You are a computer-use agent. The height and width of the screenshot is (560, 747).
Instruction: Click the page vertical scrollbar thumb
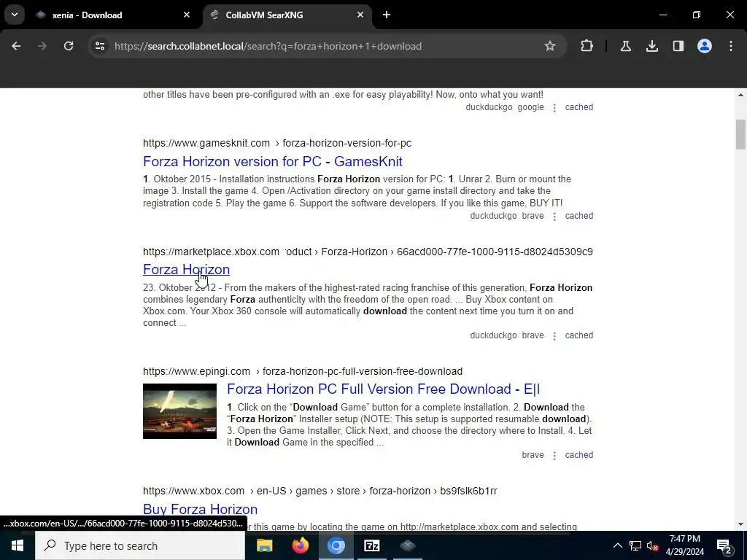pos(740,135)
